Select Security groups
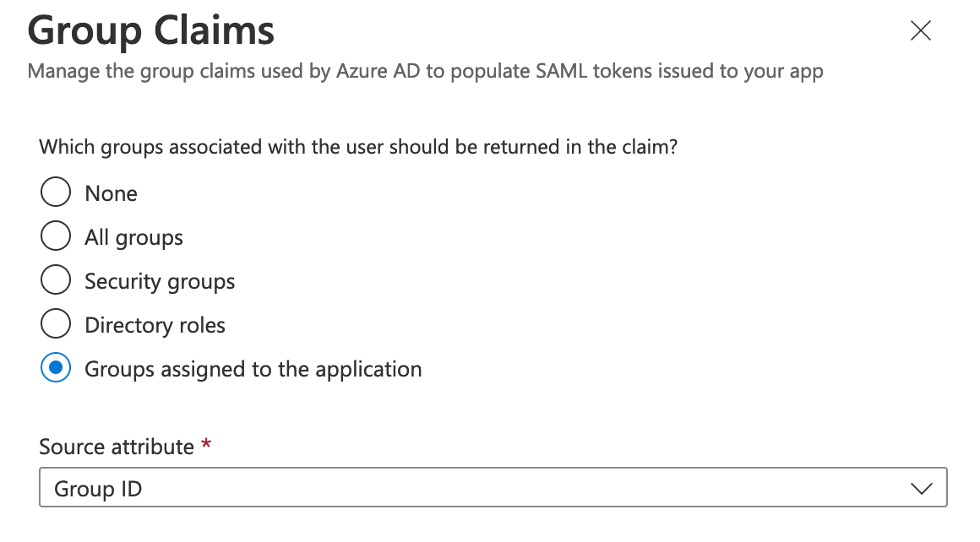Screen dimensions: 980x542 pos(55,279)
